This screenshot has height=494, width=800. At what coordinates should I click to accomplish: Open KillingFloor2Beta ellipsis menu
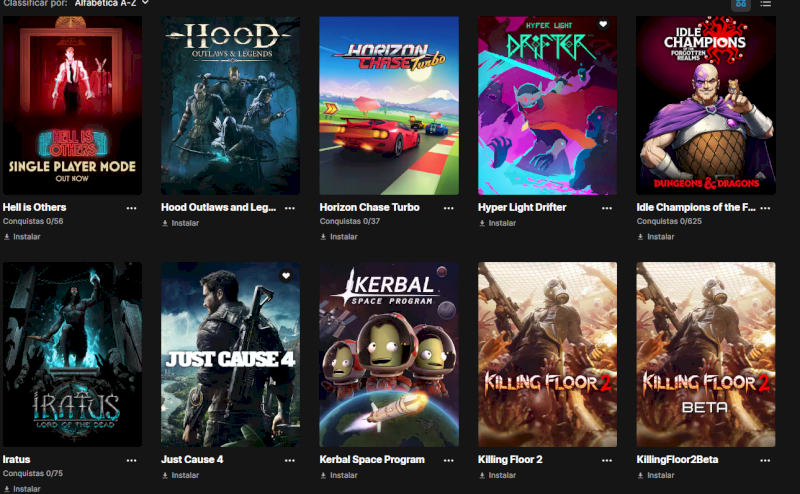pyautogui.click(x=765, y=460)
